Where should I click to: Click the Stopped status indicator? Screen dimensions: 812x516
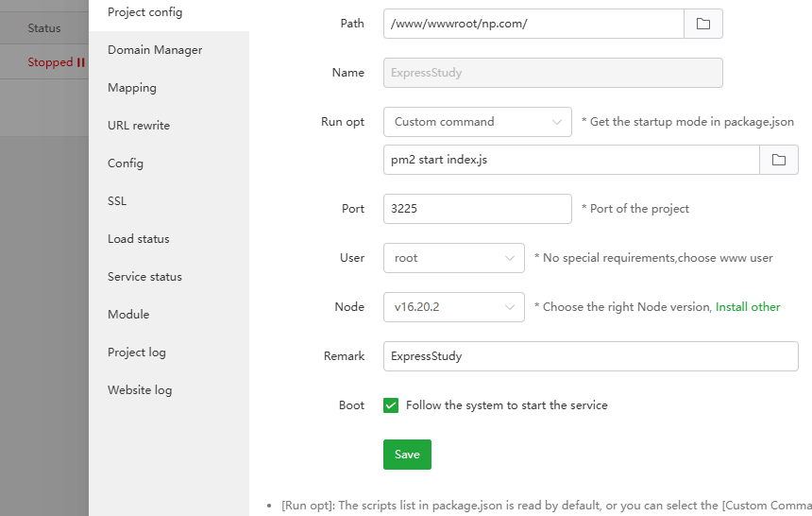click(x=56, y=62)
